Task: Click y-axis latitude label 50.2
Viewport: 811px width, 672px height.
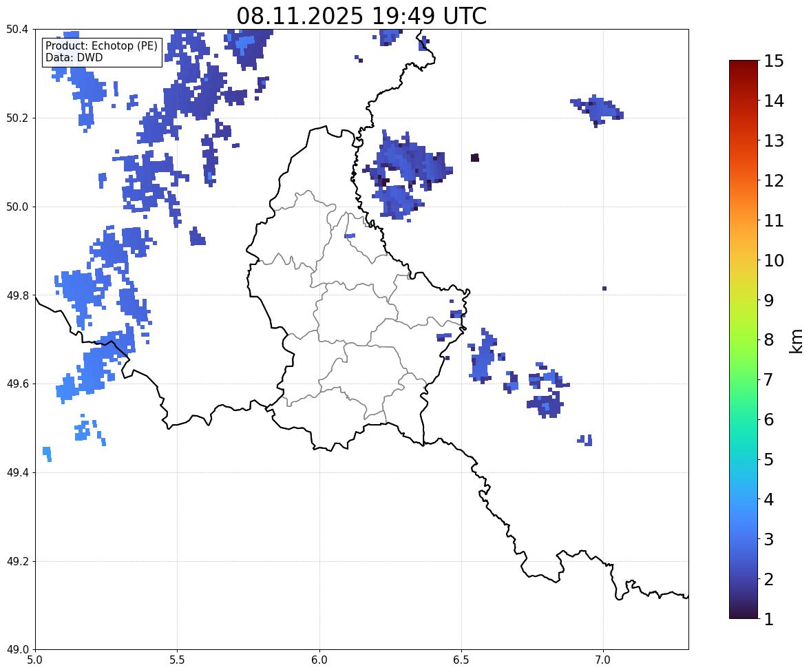Action: [17, 118]
